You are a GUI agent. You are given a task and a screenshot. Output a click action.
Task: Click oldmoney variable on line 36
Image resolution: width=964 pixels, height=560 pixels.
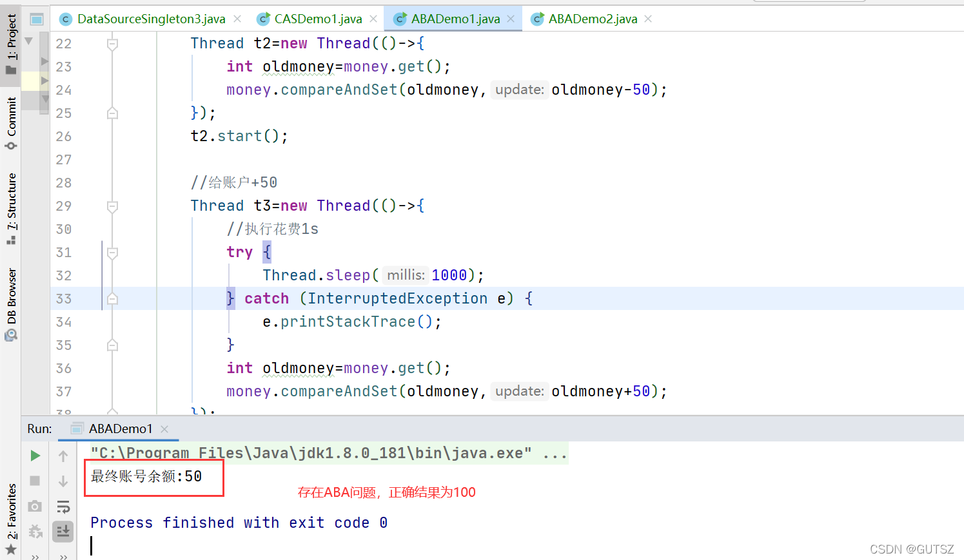tap(298, 369)
